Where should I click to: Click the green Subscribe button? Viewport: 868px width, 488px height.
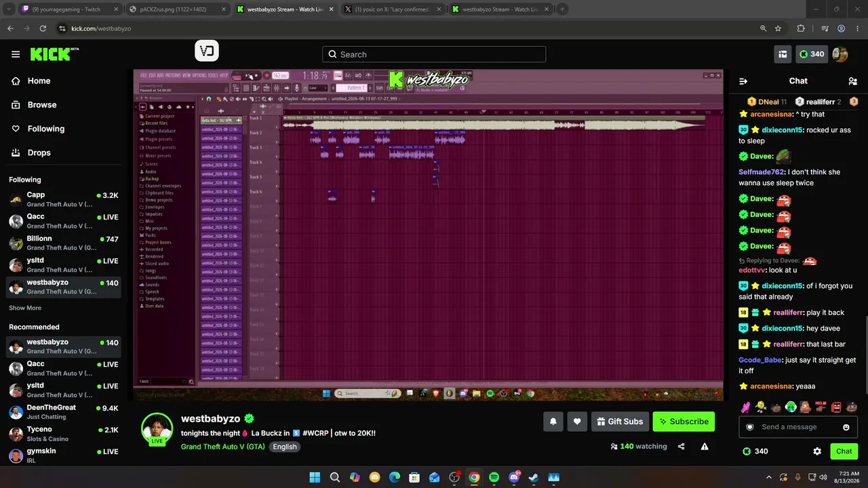(684, 422)
